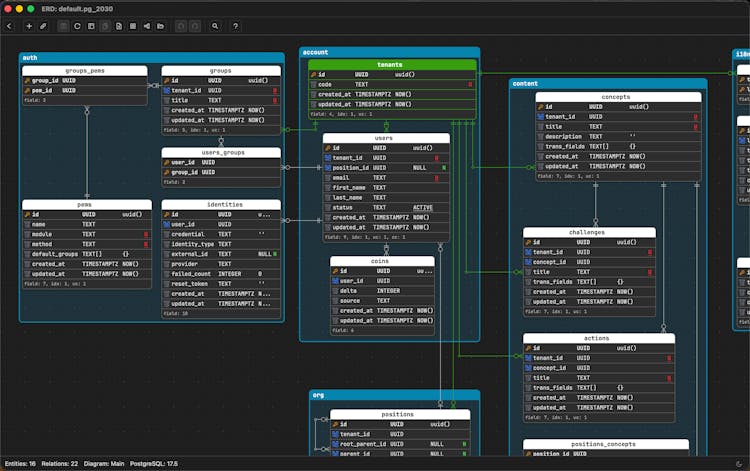Click the back arrow in toolbar

tap(10, 26)
